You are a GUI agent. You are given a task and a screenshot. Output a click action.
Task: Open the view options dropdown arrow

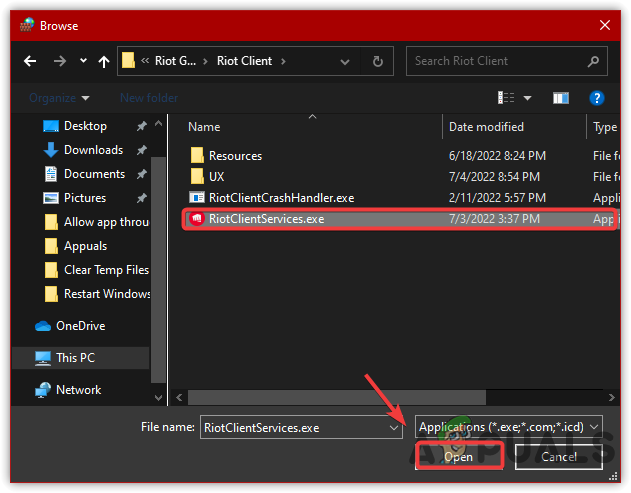(x=527, y=98)
